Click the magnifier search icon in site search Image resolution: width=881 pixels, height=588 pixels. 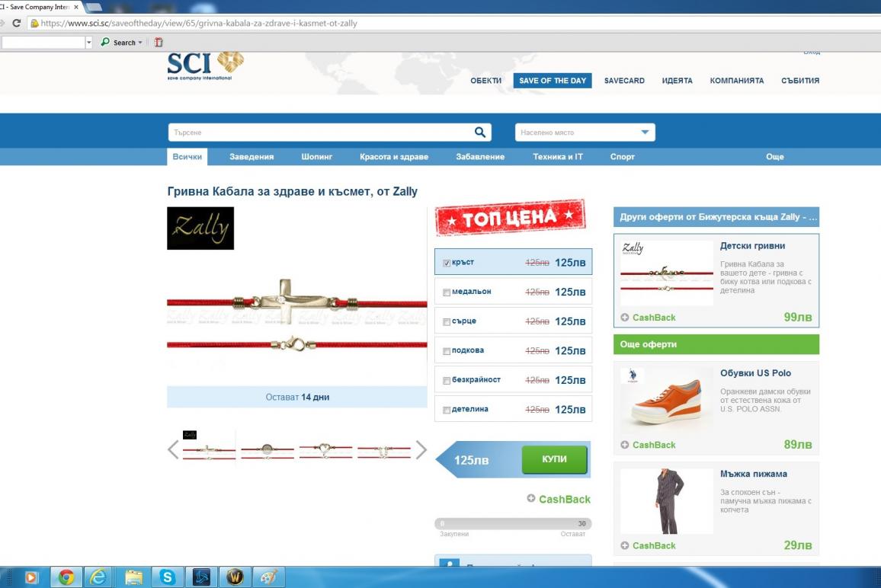480,132
